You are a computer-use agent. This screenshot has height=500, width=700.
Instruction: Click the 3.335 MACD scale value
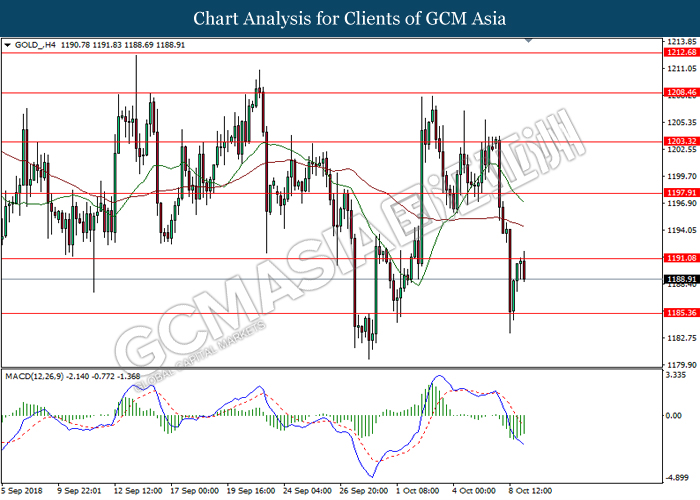pyautogui.click(x=677, y=376)
